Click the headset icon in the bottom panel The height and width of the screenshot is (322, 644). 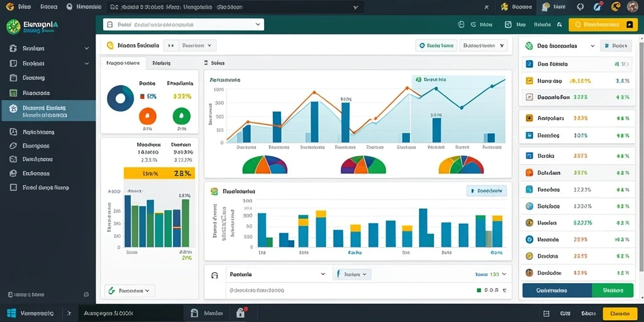[214, 276]
